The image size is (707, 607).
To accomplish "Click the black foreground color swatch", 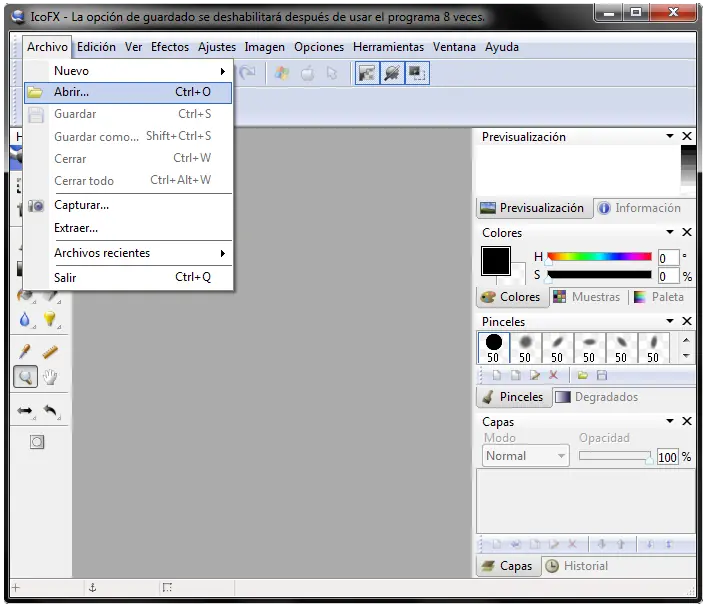I will 496,262.
